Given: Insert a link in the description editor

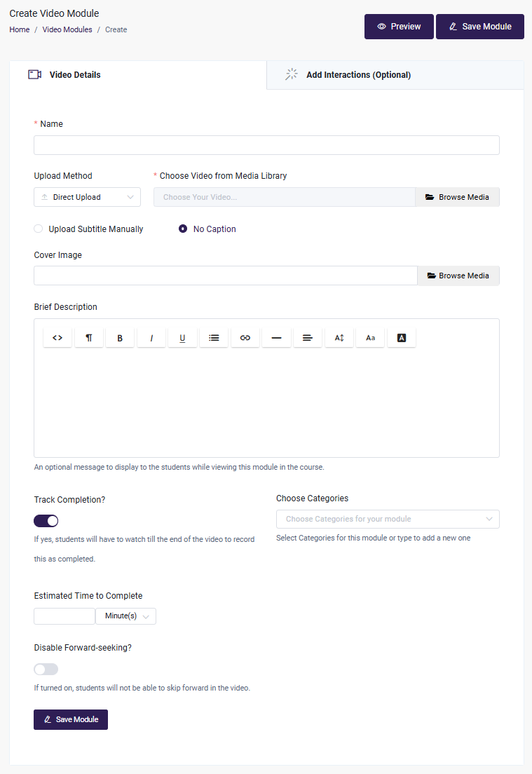Looking at the screenshot, I should click(x=245, y=338).
